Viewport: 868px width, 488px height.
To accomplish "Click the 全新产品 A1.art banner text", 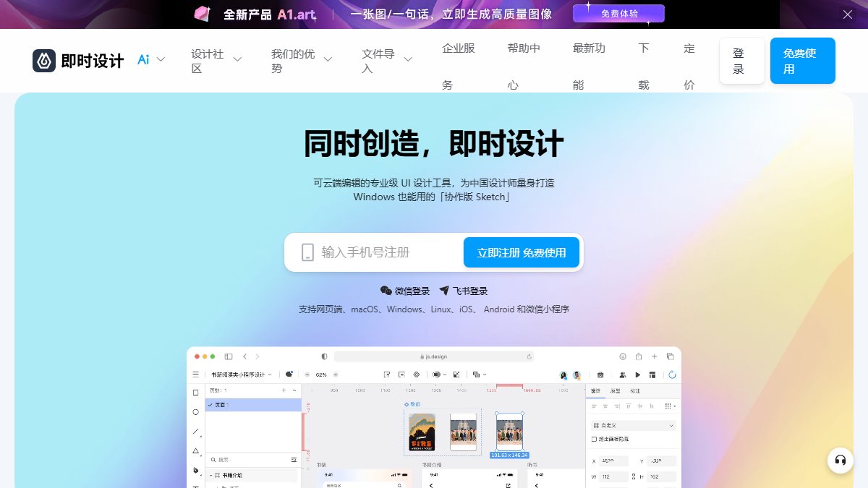I will click(270, 14).
